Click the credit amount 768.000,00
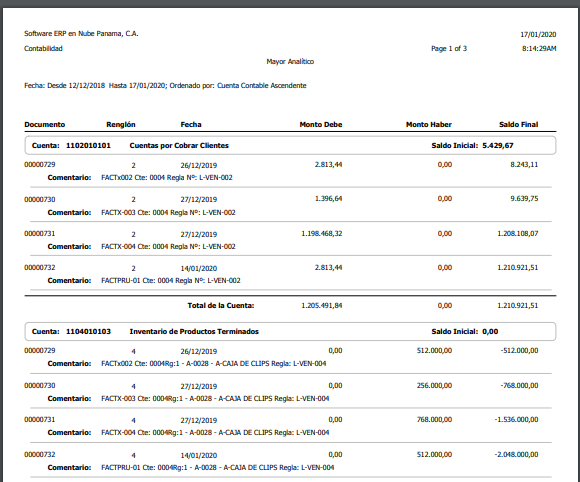The height and width of the screenshot is (482, 580). 434,419
